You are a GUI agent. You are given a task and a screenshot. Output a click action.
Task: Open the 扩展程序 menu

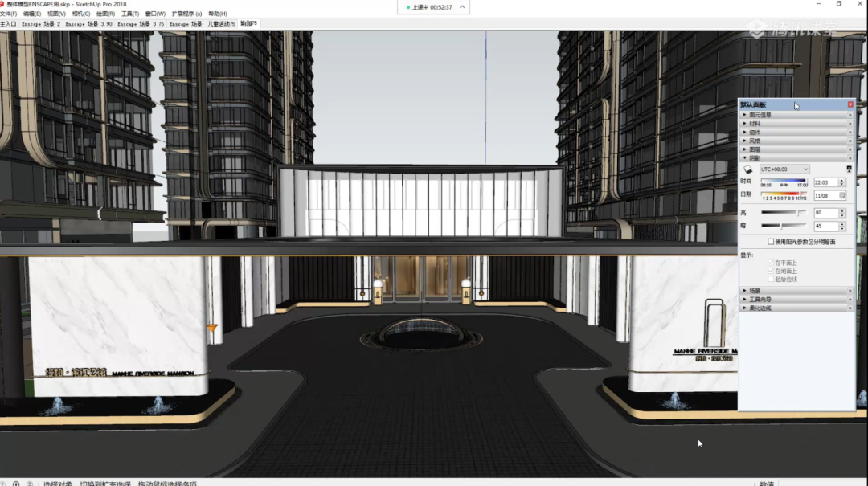coord(186,14)
